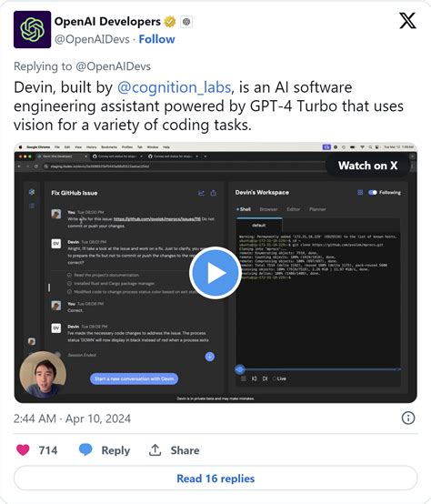This screenshot has height=504, width=431.
Task: Open Read 16 replies
Action: 215,479
